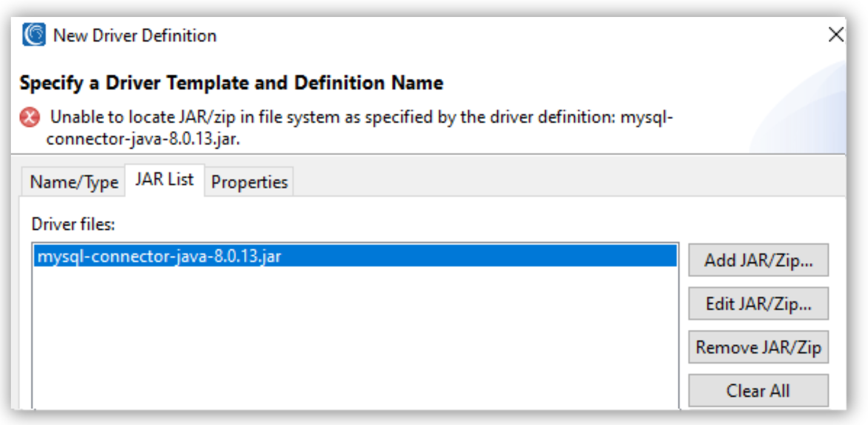Click blank header area right of heading
This screenshot has height=425, width=868.
pos(606,82)
